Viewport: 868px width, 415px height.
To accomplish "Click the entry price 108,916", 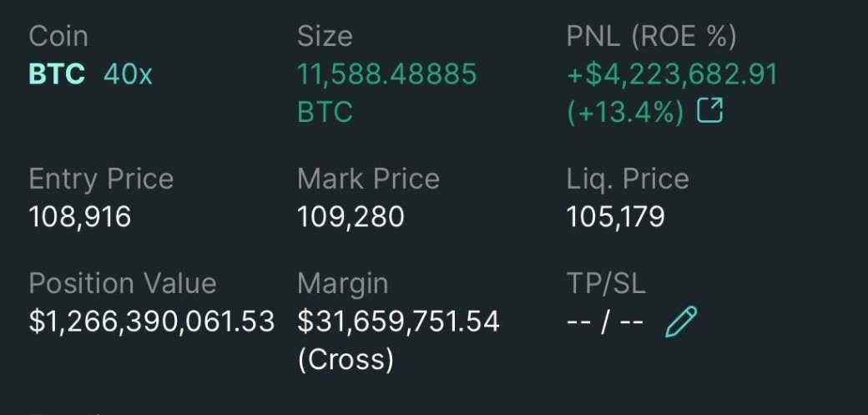I will [x=80, y=217].
